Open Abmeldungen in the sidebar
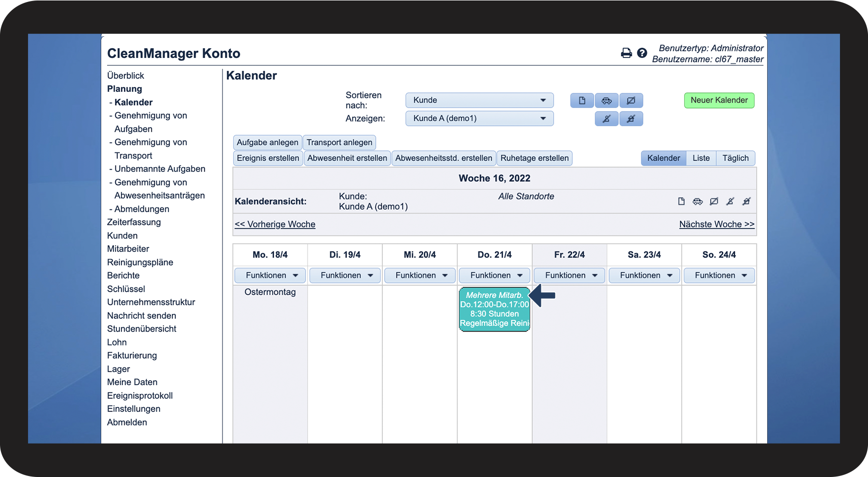This screenshot has height=477, width=868. [142, 209]
